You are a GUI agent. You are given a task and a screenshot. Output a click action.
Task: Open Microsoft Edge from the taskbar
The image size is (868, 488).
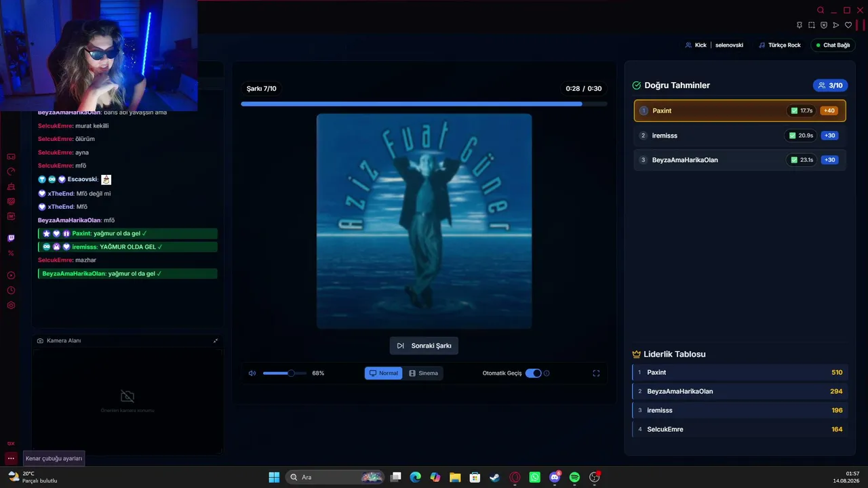(x=416, y=477)
